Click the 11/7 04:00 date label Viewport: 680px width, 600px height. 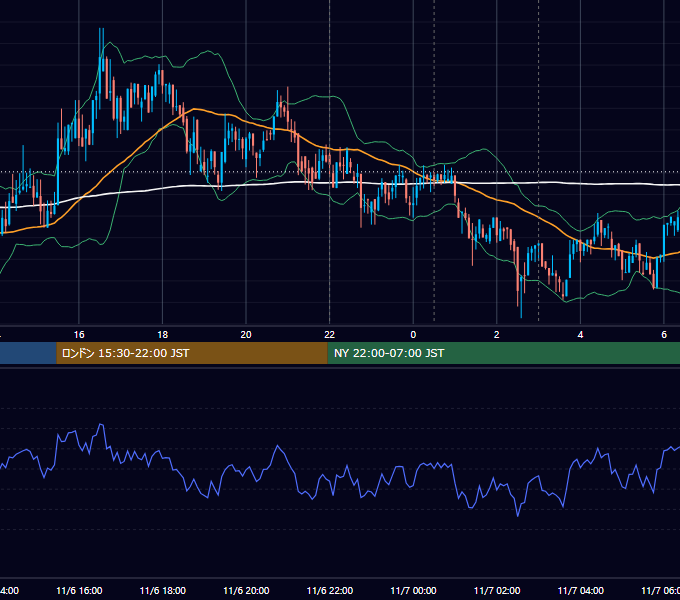pyautogui.click(x=581, y=590)
